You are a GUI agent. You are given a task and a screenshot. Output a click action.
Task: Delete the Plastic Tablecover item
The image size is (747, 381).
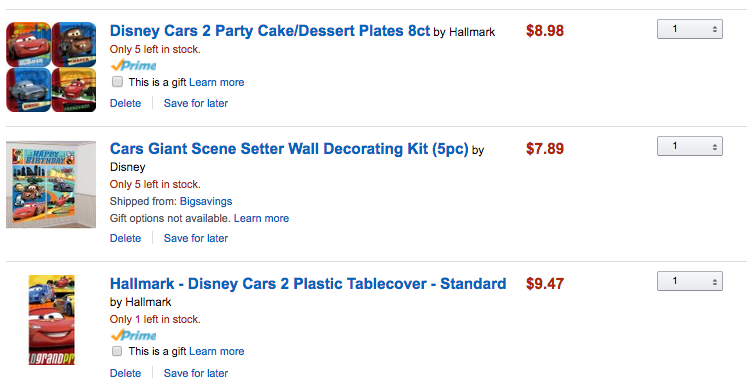[x=126, y=373]
